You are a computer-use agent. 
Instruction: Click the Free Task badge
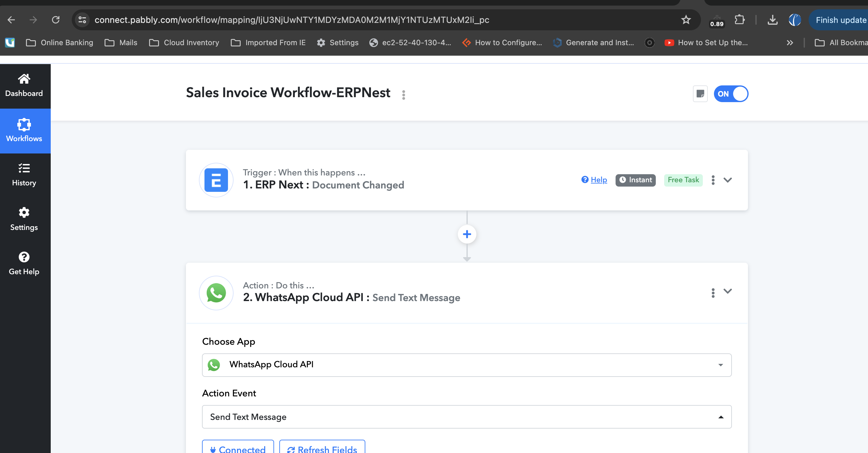coord(683,180)
